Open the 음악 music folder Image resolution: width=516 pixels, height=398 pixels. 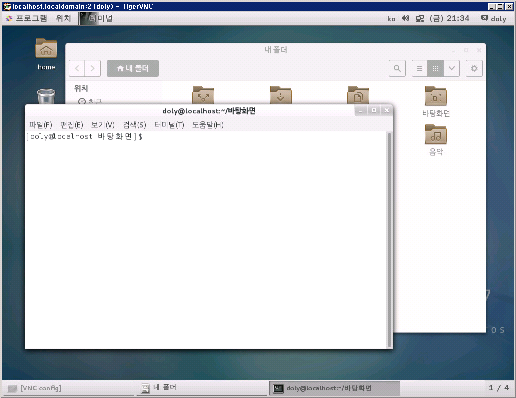click(x=436, y=140)
